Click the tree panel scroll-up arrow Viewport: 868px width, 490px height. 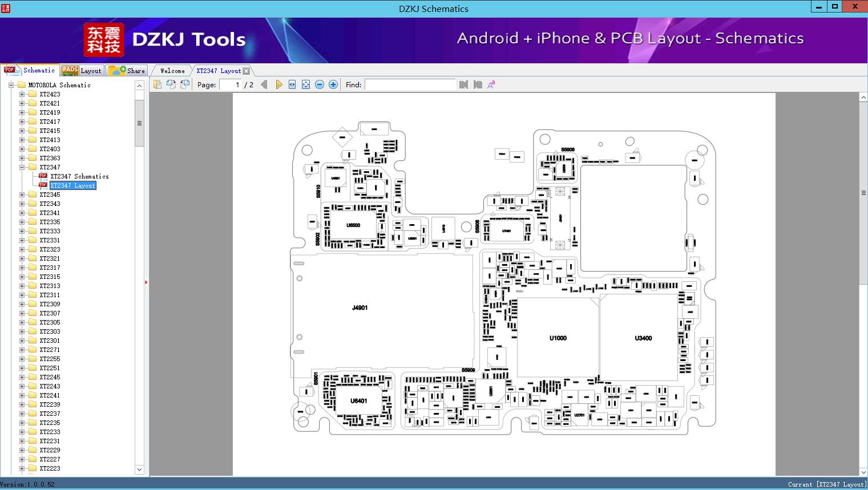pyautogui.click(x=139, y=86)
